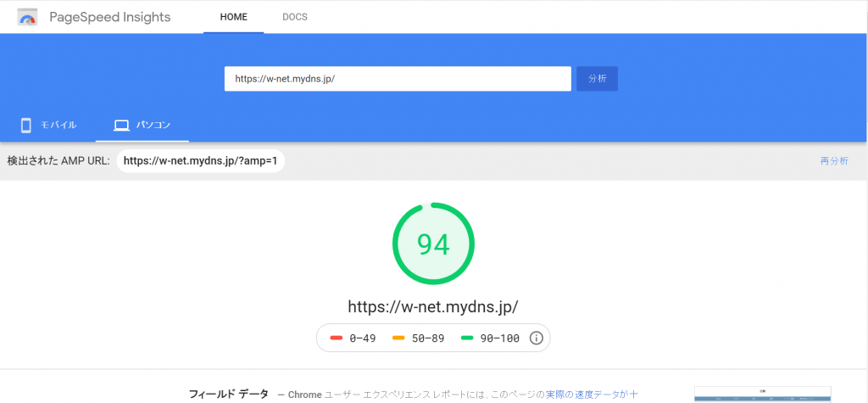Focus the URL input field
This screenshot has height=403, width=868.
398,79
